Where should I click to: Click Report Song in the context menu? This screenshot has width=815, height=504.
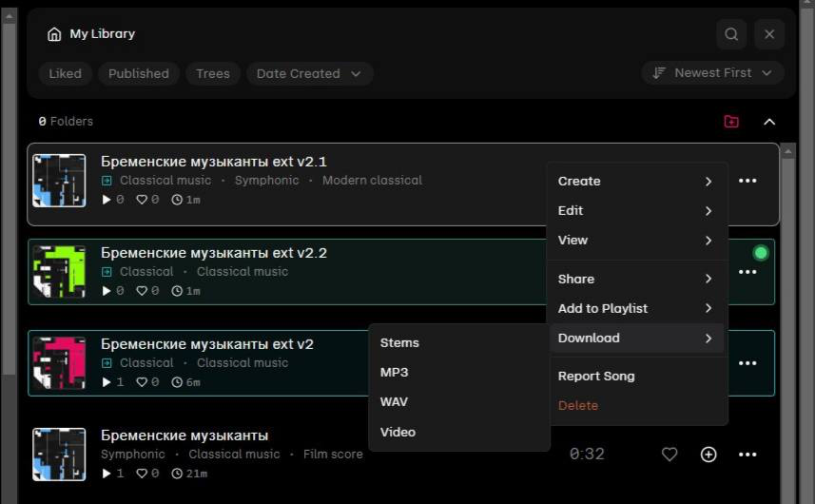(596, 377)
